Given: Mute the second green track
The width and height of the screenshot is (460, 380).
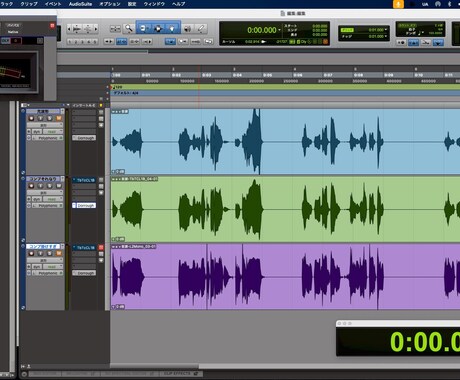Looking at the screenshot, I should [59, 186].
